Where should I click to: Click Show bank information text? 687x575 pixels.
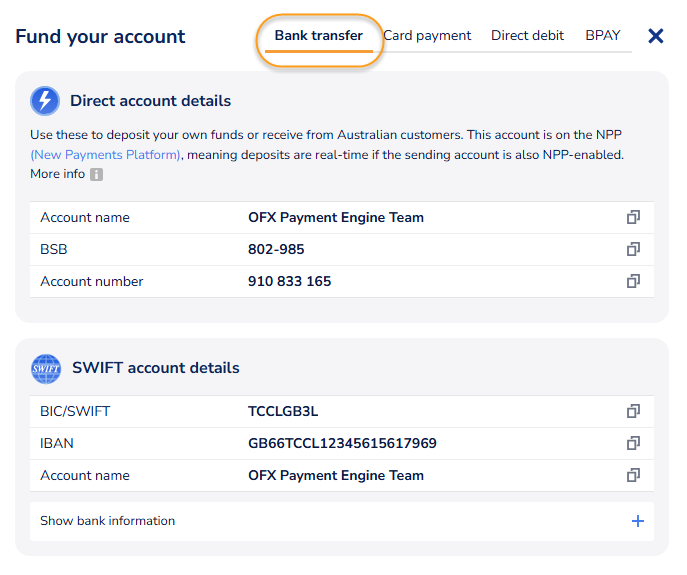(107, 521)
